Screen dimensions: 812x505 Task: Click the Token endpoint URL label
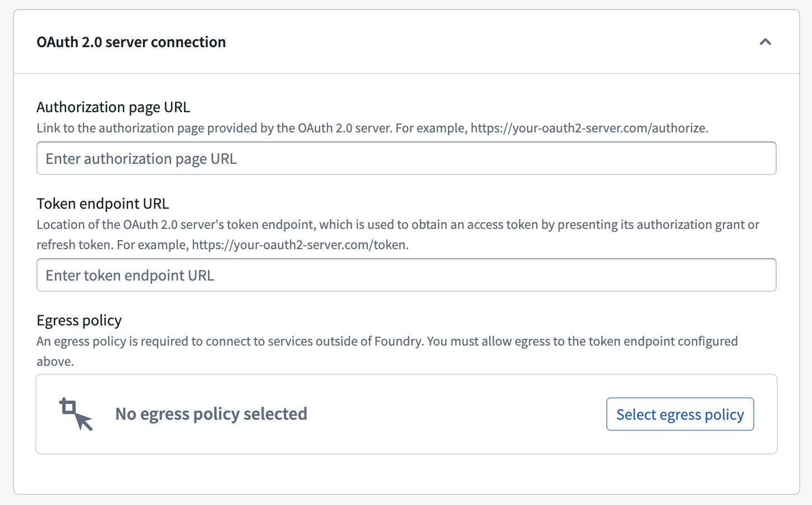tap(103, 204)
